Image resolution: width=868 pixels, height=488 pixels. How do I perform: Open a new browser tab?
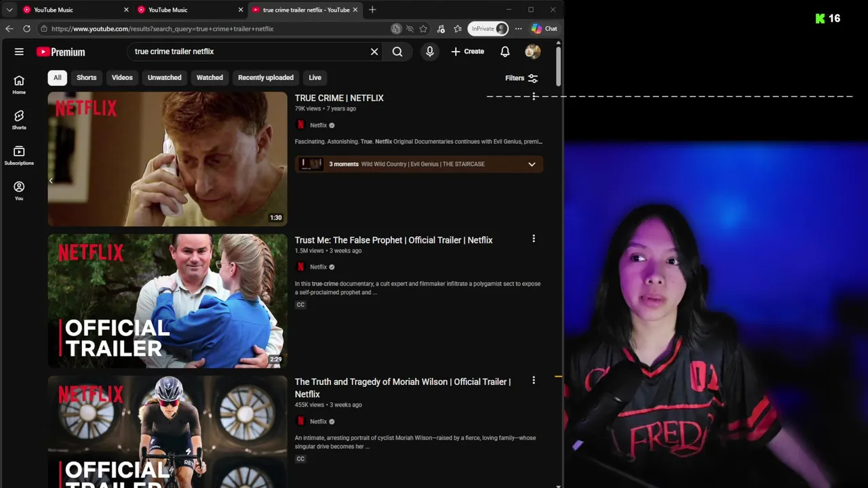pyautogui.click(x=372, y=9)
